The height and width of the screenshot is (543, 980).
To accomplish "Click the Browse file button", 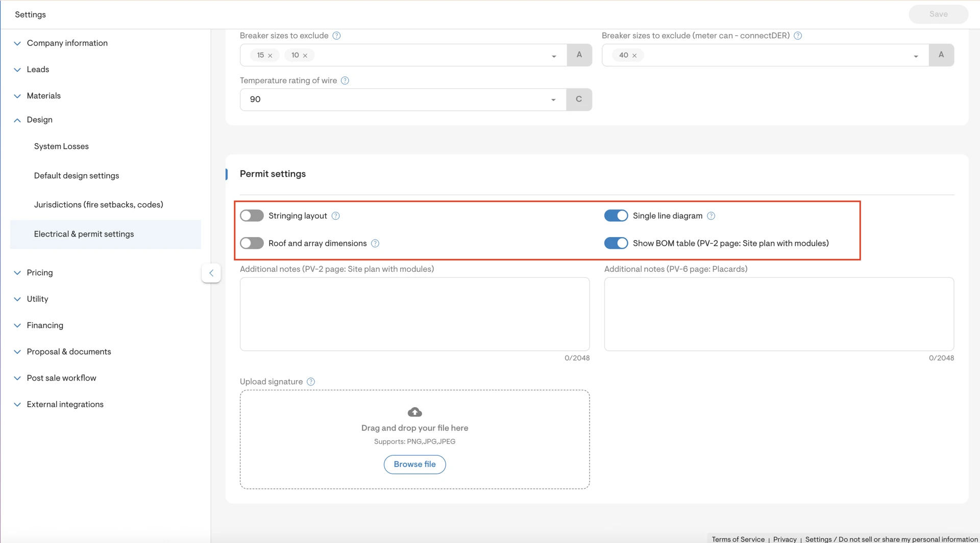I will [414, 464].
